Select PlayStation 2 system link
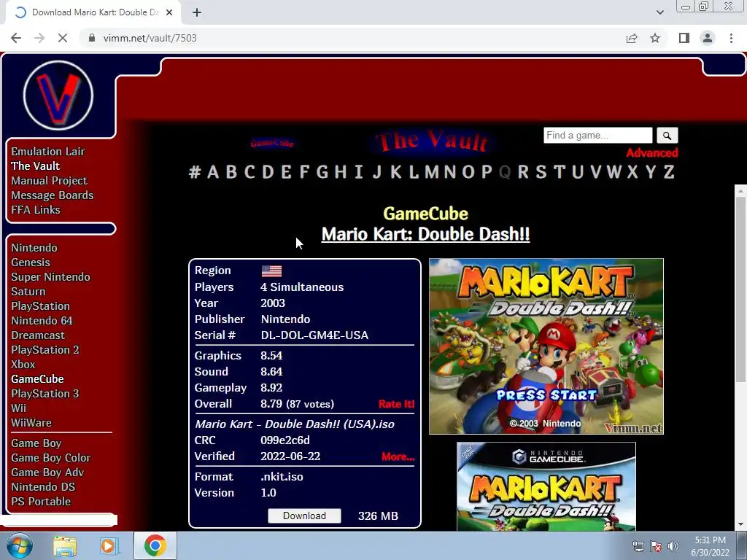747x560 pixels. [x=45, y=350]
